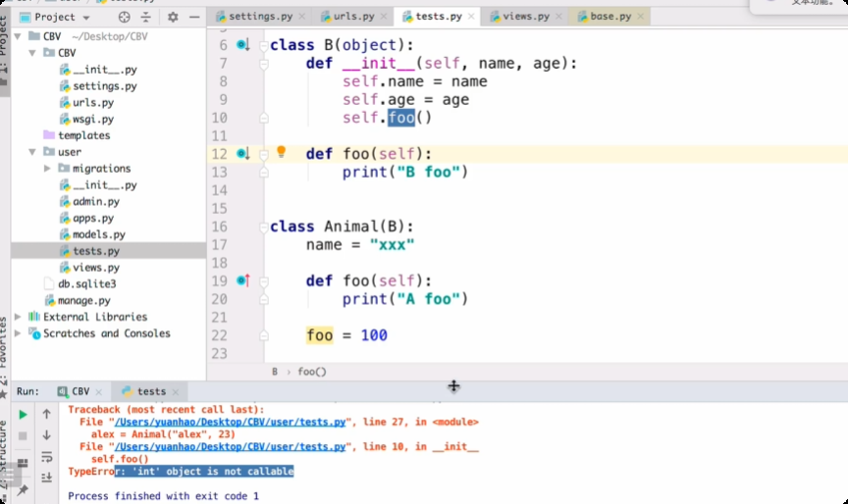Hide the Project panel with minus icon

pyautogui.click(x=194, y=18)
